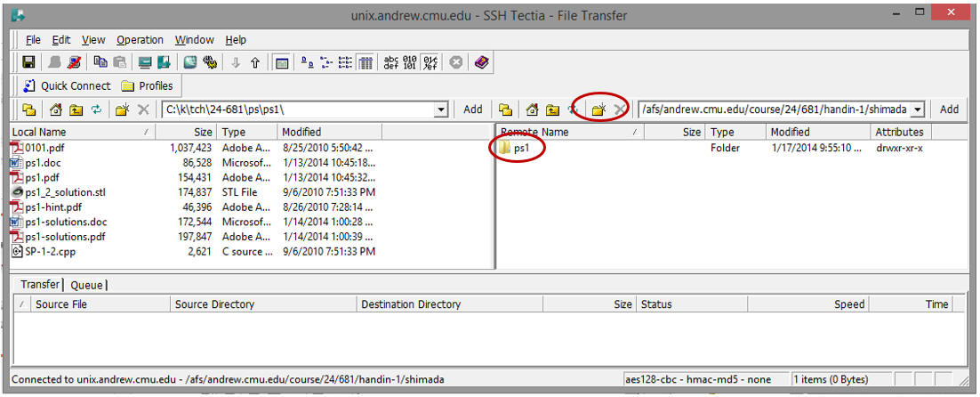Switch to List view
This screenshot has height=397, width=980.
click(x=346, y=62)
